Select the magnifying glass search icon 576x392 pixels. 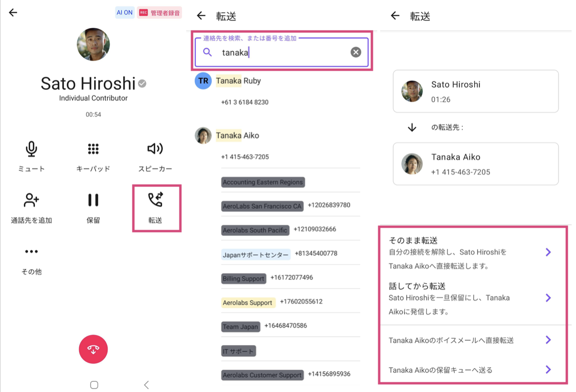[208, 52]
